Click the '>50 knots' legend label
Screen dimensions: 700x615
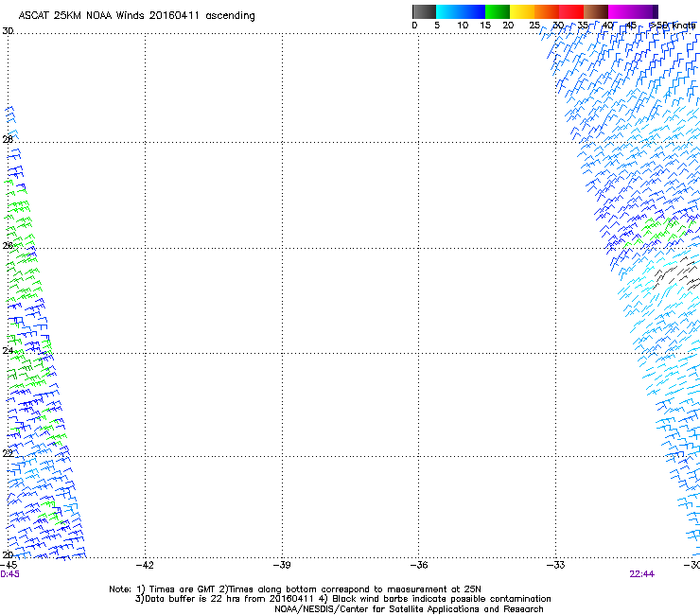673,26
